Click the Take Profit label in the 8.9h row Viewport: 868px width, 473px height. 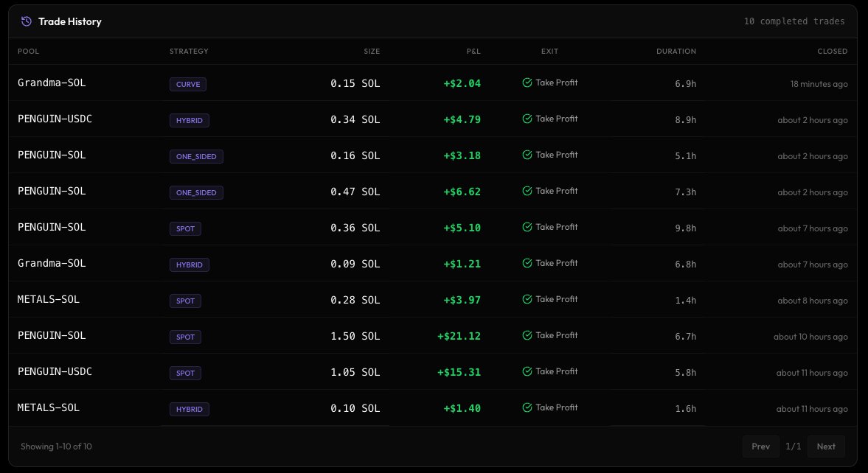pos(556,119)
